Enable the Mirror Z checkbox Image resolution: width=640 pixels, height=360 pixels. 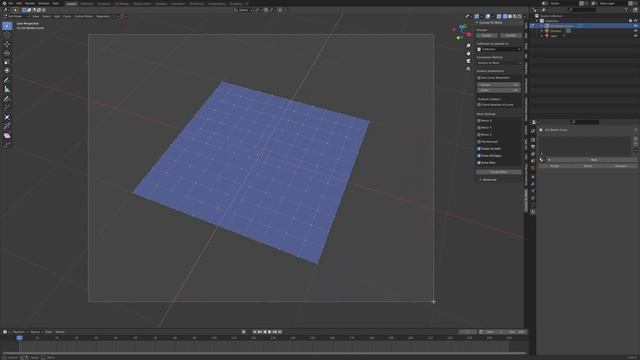(479, 135)
